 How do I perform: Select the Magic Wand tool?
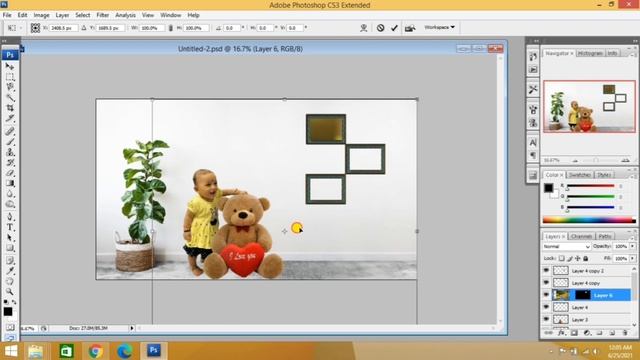pyautogui.click(x=10, y=97)
